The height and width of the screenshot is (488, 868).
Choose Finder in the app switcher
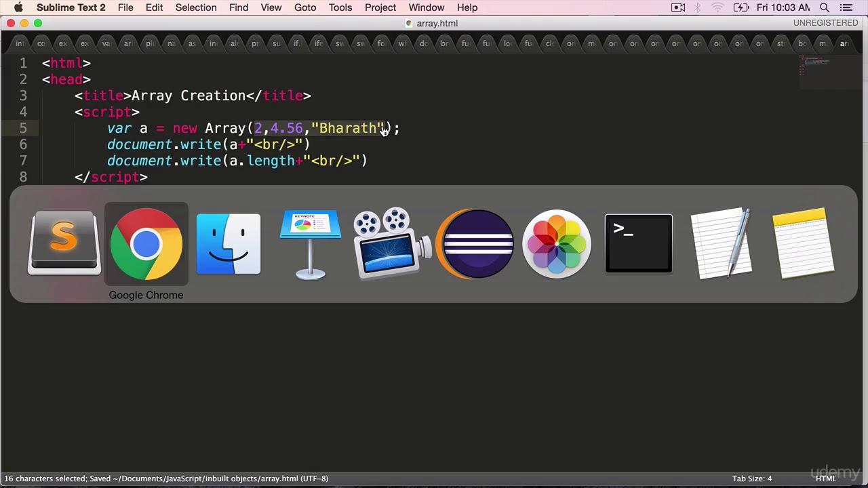229,244
